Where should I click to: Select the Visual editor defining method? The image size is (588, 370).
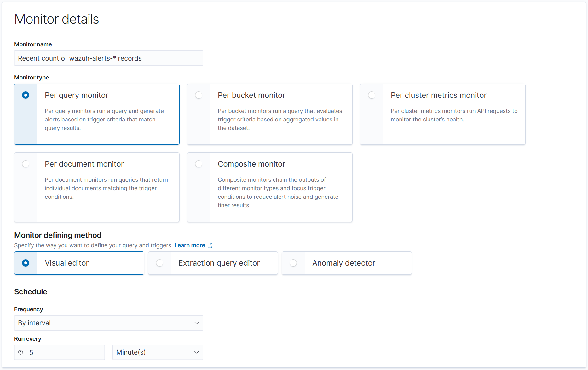click(x=26, y=263)
